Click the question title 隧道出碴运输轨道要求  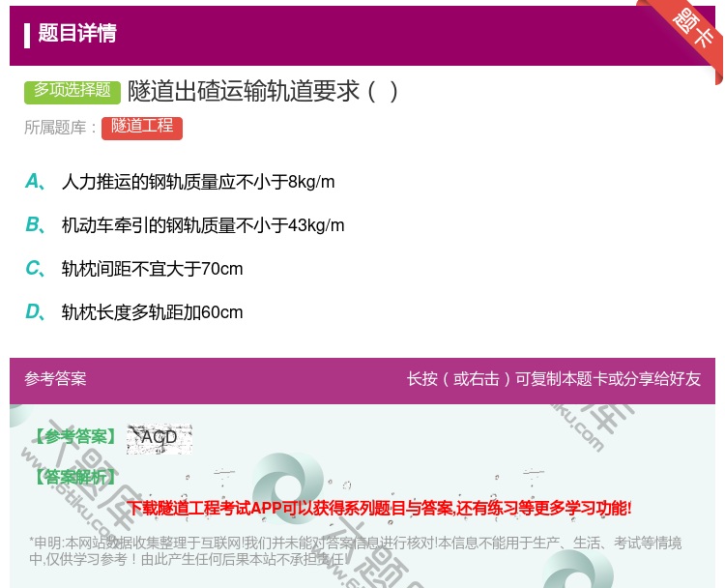263,91
